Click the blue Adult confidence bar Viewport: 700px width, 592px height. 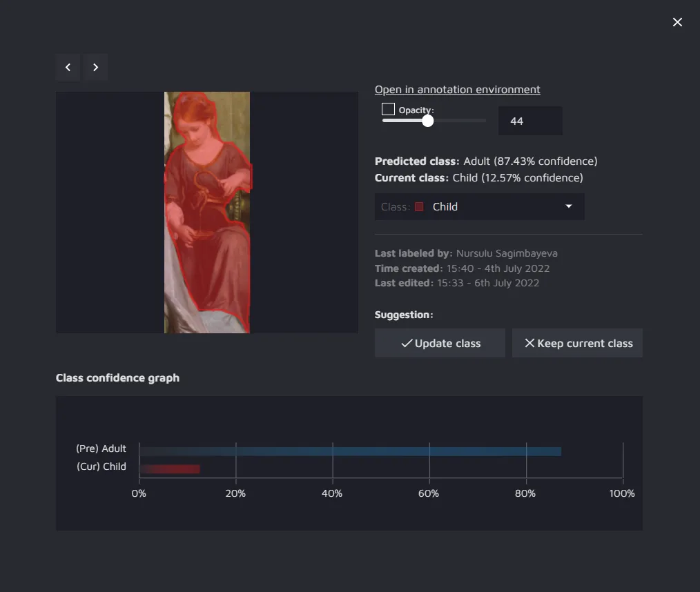tap(350, 451)
